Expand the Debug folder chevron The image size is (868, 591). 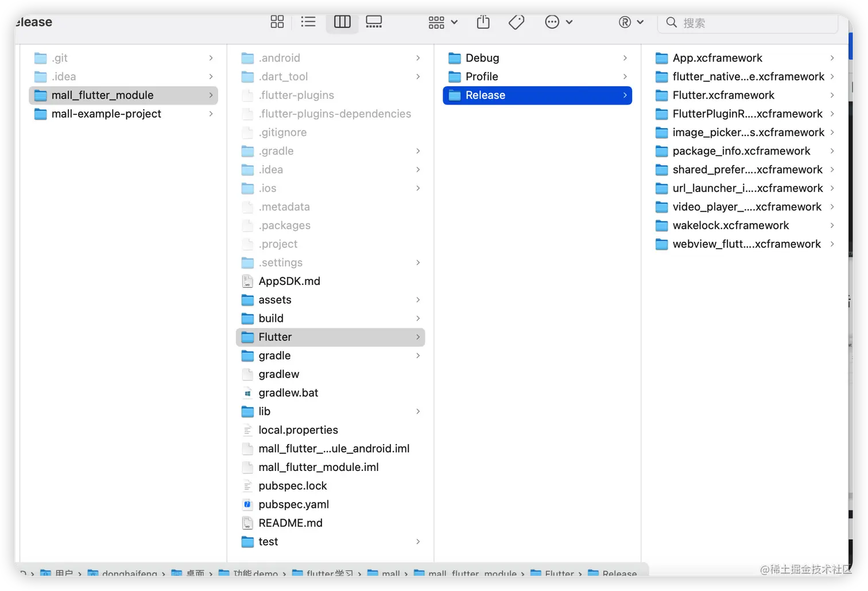tap(625, 58)
